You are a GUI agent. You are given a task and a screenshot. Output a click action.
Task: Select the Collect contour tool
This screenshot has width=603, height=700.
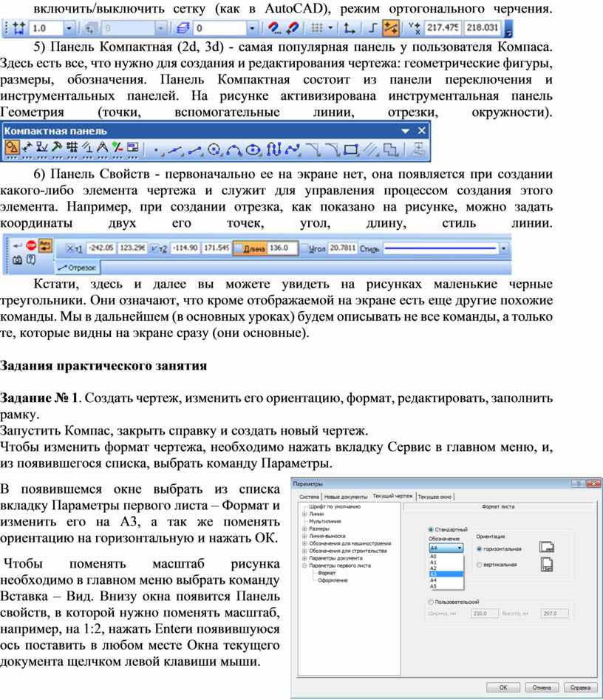tap(390, 150)
